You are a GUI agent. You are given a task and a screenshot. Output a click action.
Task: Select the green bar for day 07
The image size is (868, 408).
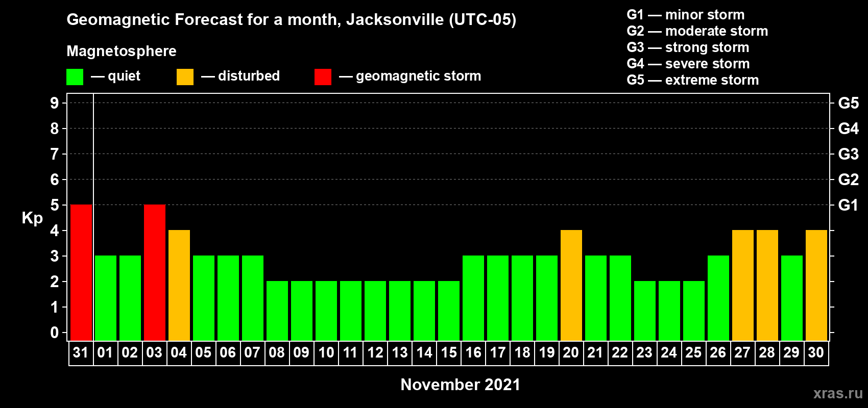253,298
